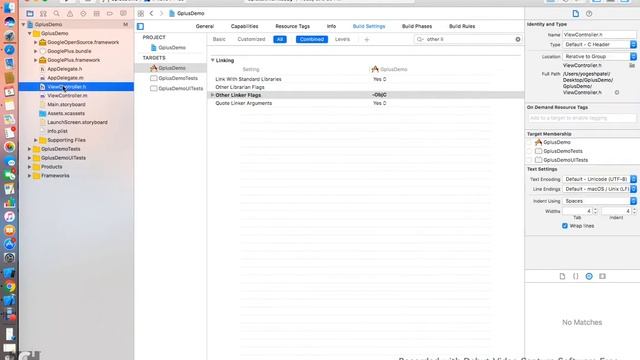Expand the Frameworks group
This screenshot has height=360, width=640.
(29, 176)
